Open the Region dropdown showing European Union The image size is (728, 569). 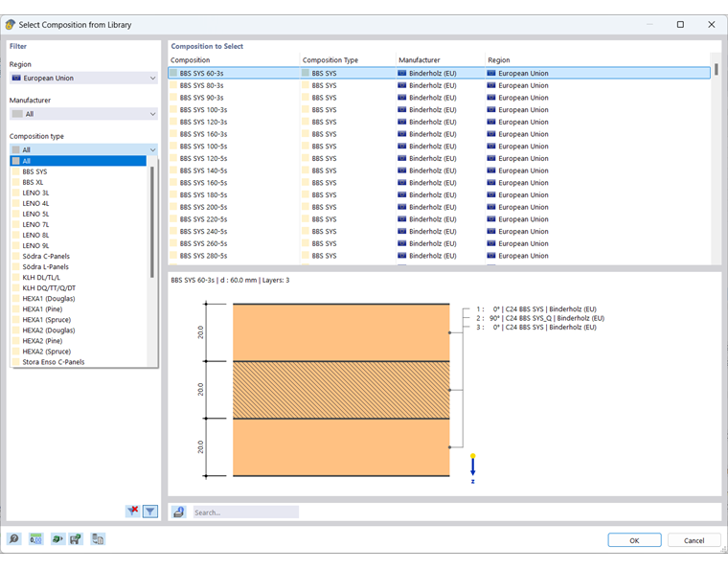(x=83, y=78)
